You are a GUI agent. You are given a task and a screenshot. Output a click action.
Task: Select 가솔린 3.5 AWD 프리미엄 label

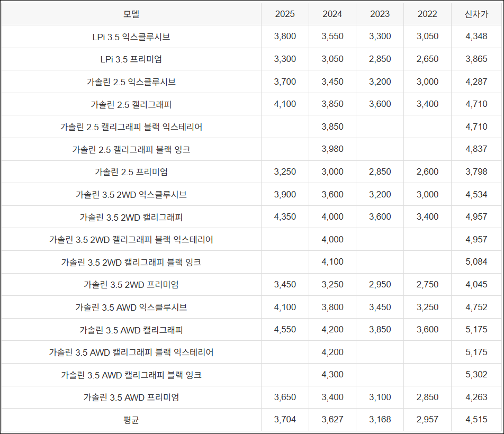pyautogui.click(x=131, y=397)
